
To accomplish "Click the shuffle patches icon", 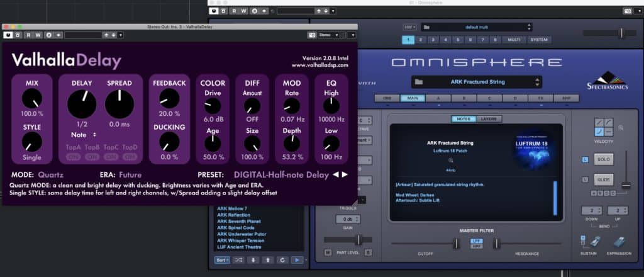I will [x=238, y=260].
